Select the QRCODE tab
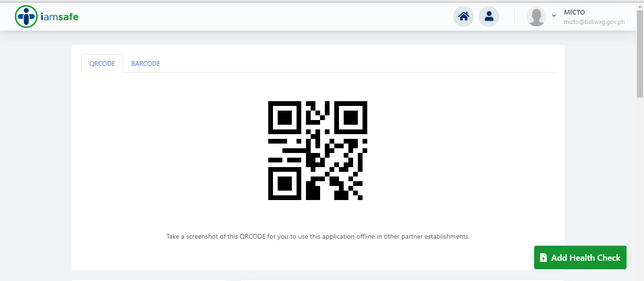The width and height of the screenshot is (644, 281). tap(102, 64)
